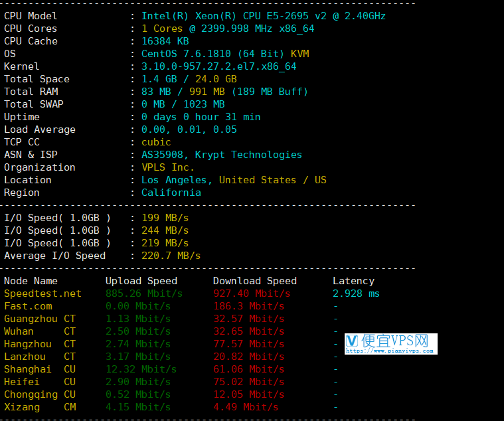This screenshot has width=504, height=421.
Task: Click the Upload Speed column header
Action: pyautogui.click(x=141, y=281)
